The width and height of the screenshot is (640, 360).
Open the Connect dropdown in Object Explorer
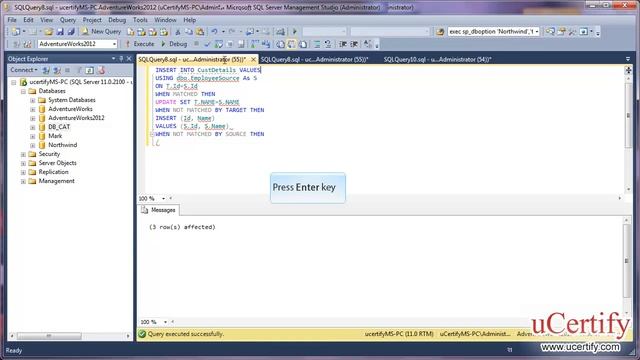(x=24, y=70)
